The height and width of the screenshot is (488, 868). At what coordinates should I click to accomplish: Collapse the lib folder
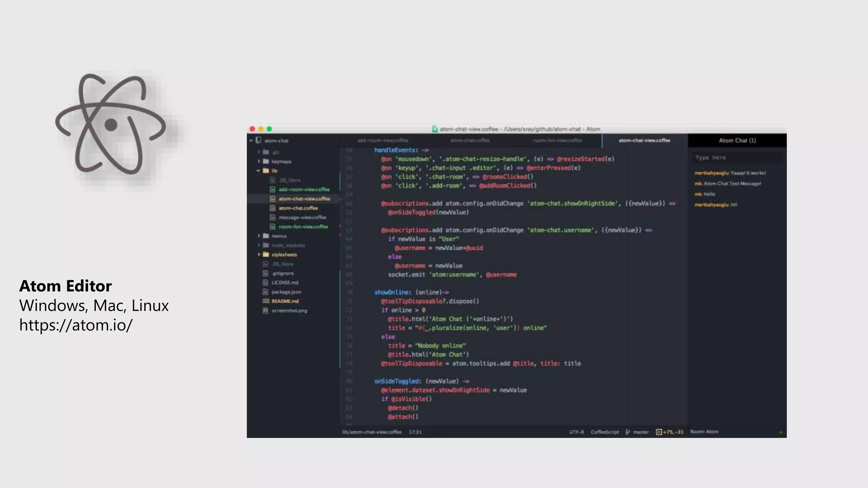[x=258, y=171]
